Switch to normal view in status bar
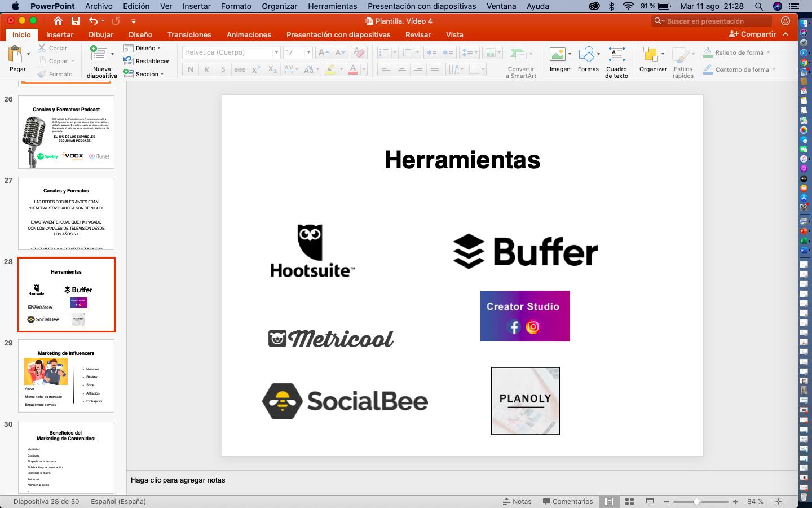This screenshot has width=812, height=508. pyautogui.click(x=610, y=501)
